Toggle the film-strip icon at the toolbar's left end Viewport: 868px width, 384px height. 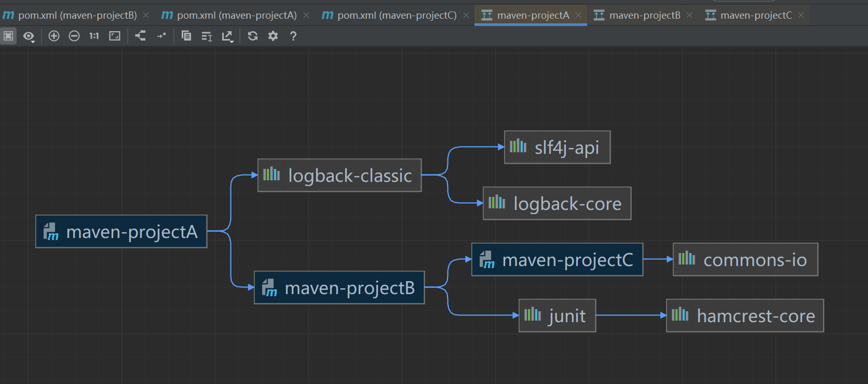(x=8, y=36)
